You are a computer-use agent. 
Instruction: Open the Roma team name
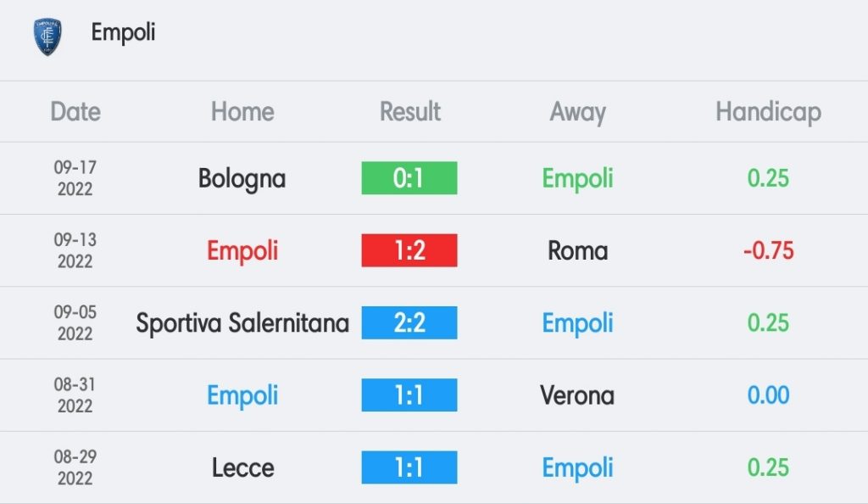click(x=578, y=251)
